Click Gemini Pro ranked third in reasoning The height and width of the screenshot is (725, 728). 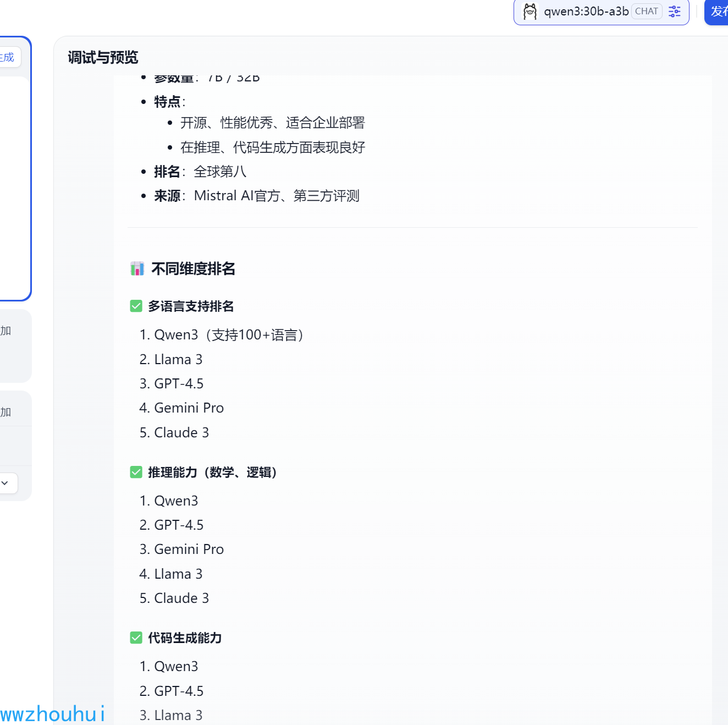[189, 549]
